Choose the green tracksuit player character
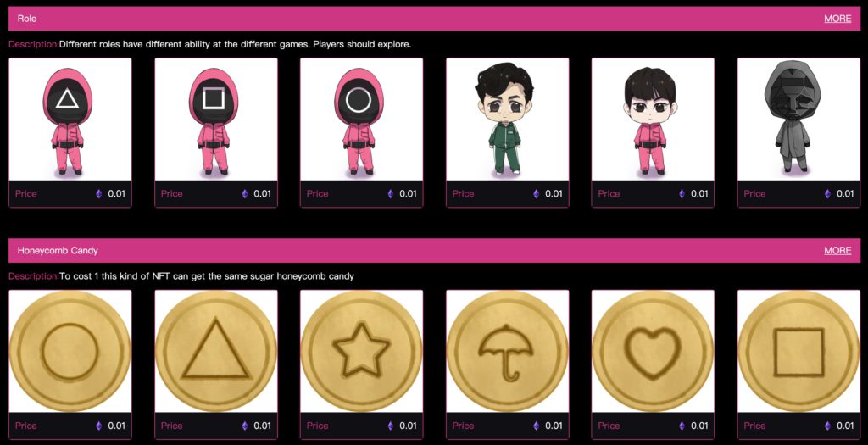The image size is (868, 445). [507, 133]
